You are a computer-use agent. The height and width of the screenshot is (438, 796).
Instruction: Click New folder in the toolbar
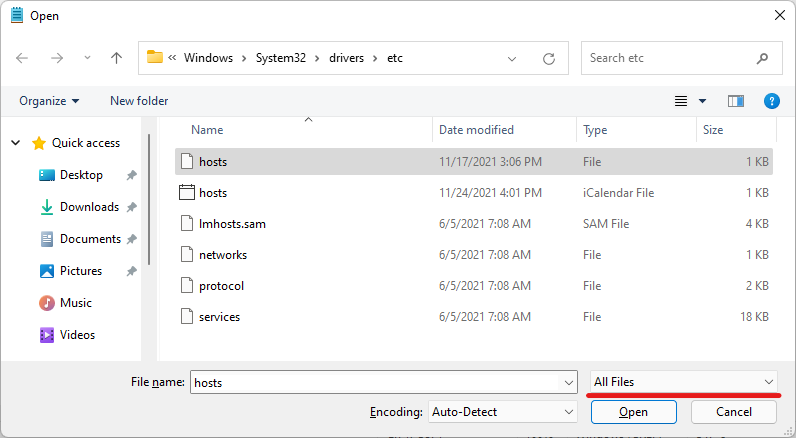139,101
